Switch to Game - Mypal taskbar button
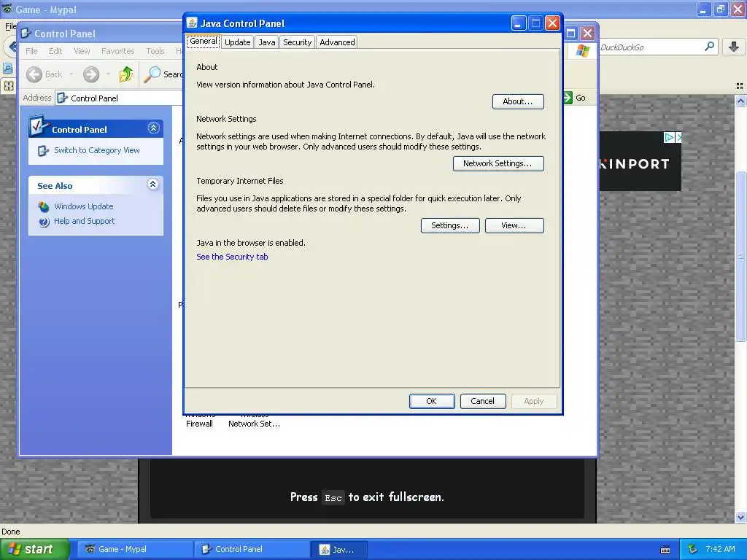 pos(135,550)
